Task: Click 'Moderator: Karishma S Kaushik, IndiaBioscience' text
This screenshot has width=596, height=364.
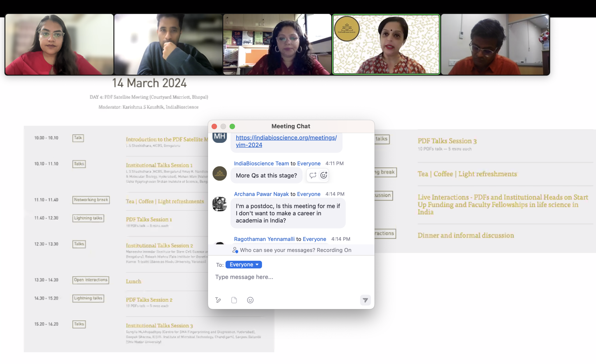Action: pyautogui.click(x=148, y=107)
